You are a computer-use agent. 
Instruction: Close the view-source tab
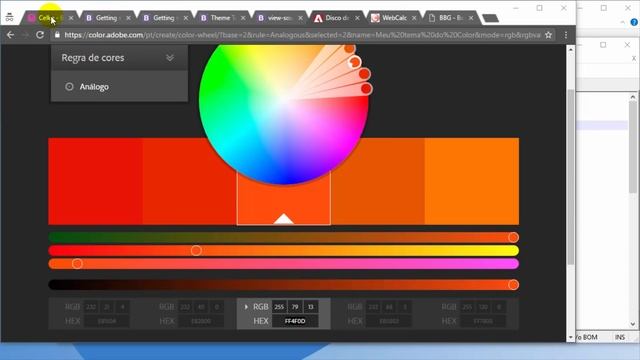click(x=300, y=18)
